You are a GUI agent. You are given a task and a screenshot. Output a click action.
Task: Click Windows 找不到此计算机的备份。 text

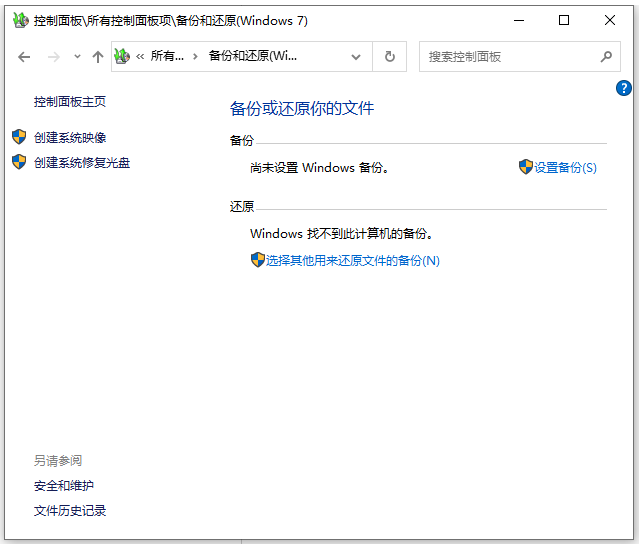click(341, 233)
